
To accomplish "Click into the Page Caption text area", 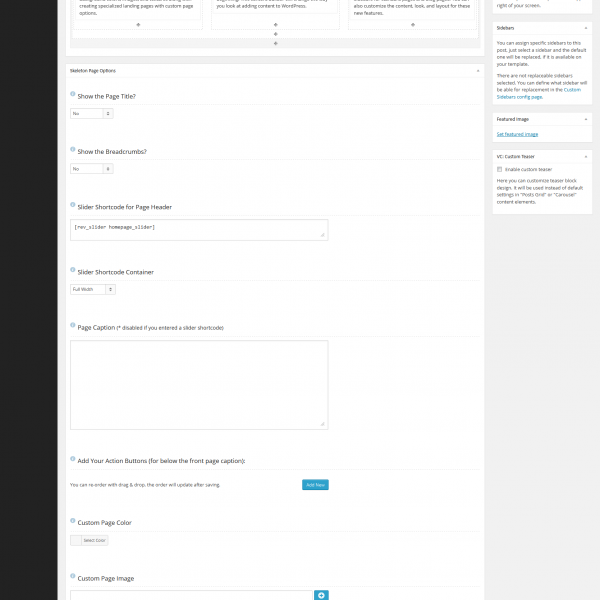I will [x=199, y=384].
